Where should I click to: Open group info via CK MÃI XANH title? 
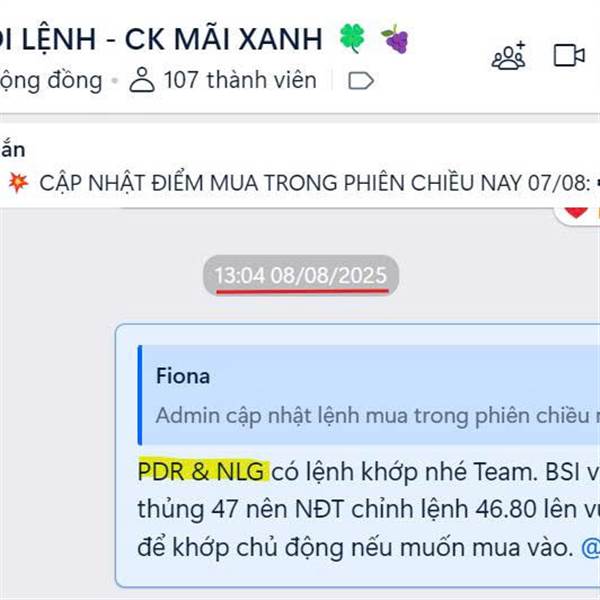point(223,39)
